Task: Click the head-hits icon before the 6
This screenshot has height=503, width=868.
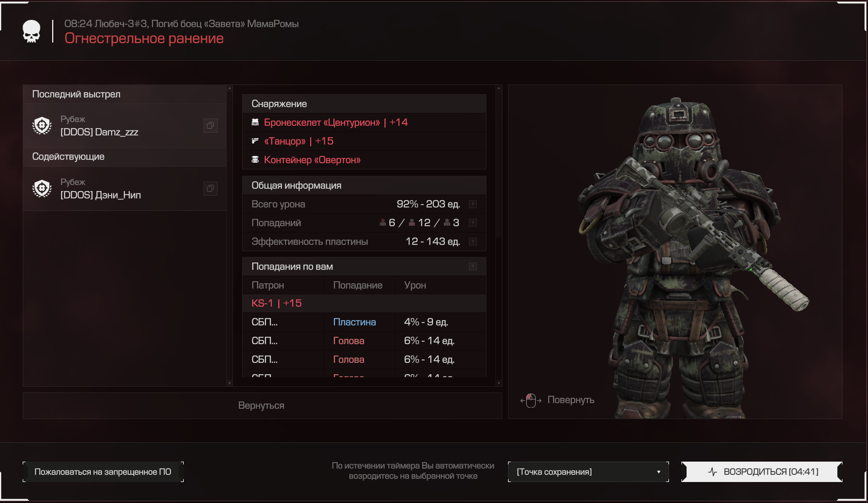Action: (383, 223)
